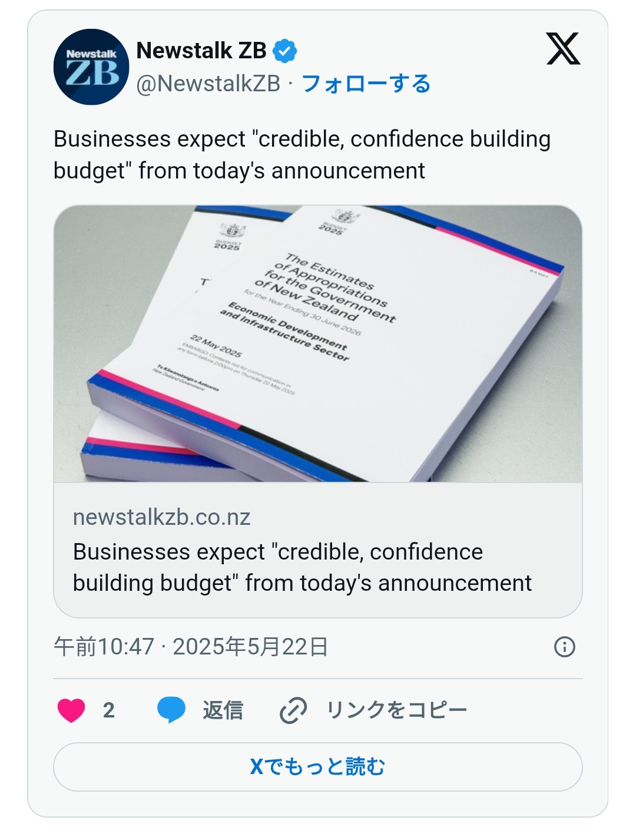Click the tweet text about businesses' budget expectations
The height and width of the screenshot is (840, 636).
pos(302,155)
